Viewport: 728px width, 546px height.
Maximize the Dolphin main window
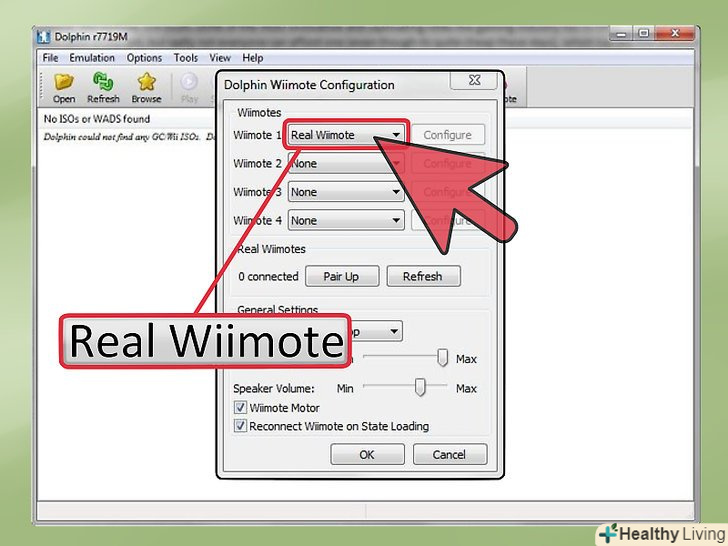coord(644,33)
